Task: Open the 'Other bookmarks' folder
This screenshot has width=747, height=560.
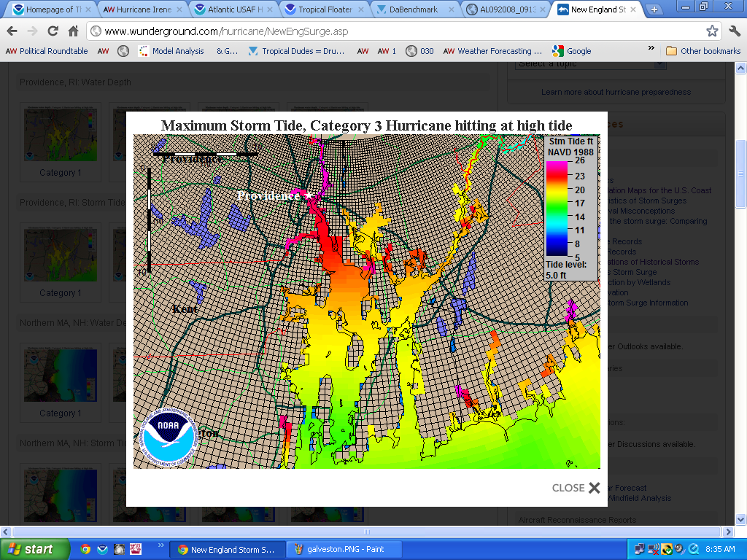Action: tap(703, 51)
